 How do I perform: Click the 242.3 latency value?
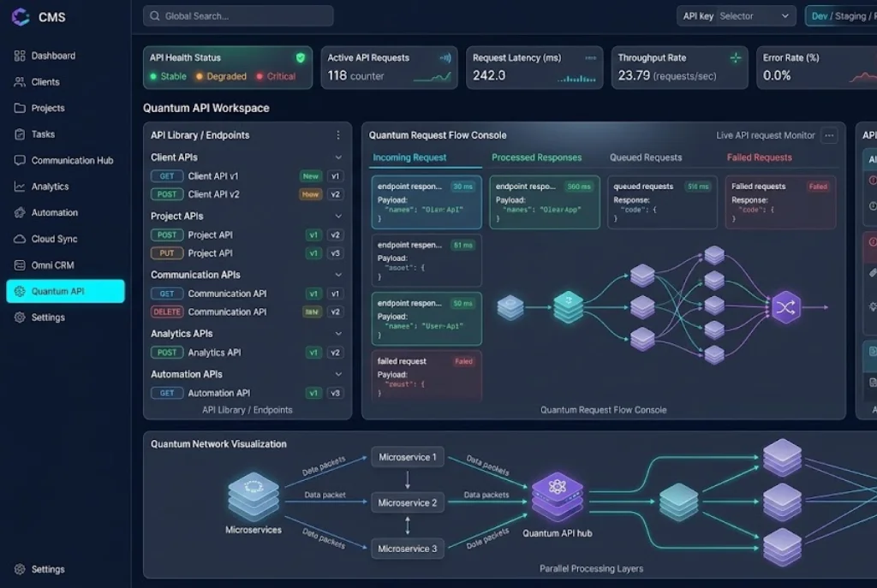(489, 75)
